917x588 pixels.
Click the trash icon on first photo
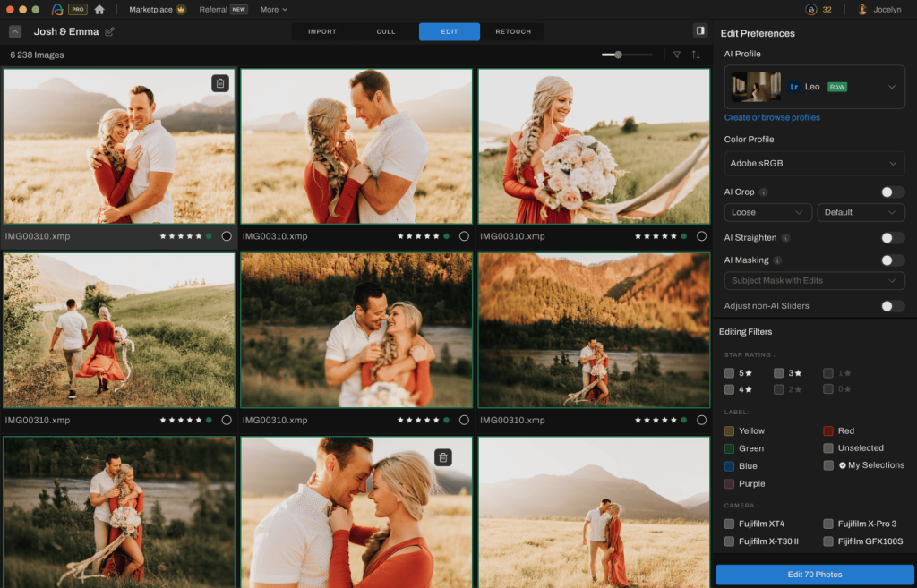coord(220,83)
